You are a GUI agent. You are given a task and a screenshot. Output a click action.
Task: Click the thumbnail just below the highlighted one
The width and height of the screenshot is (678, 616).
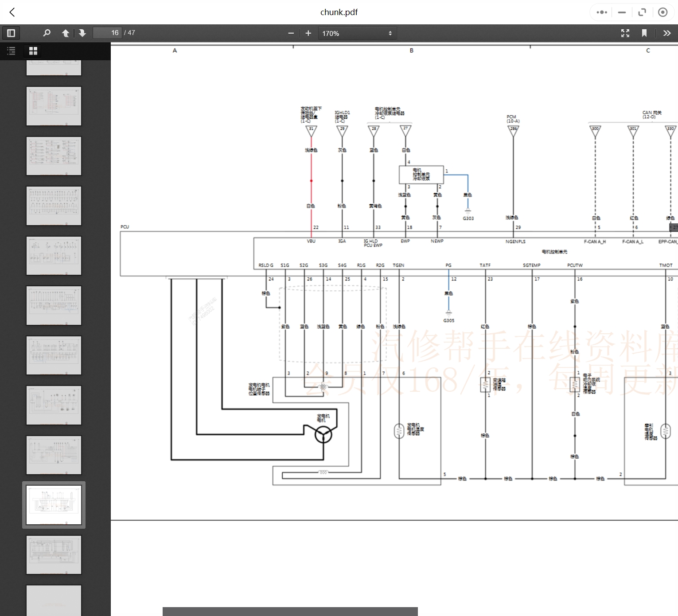54,555
